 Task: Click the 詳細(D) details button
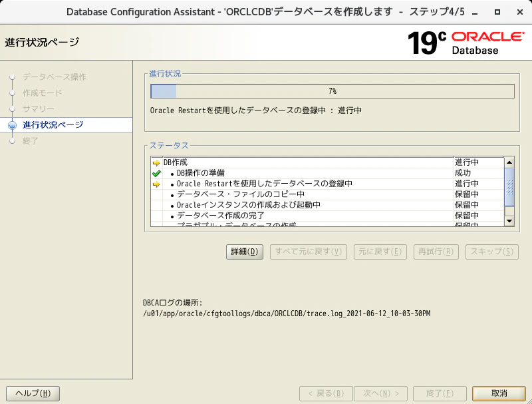point(244,252)
